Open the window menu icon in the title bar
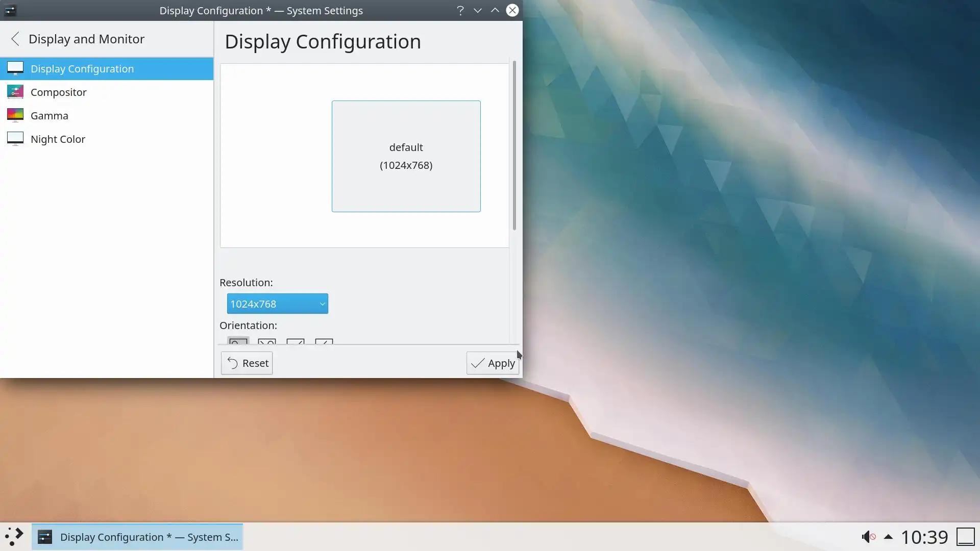The image size is (980, 551). (10, 10)
